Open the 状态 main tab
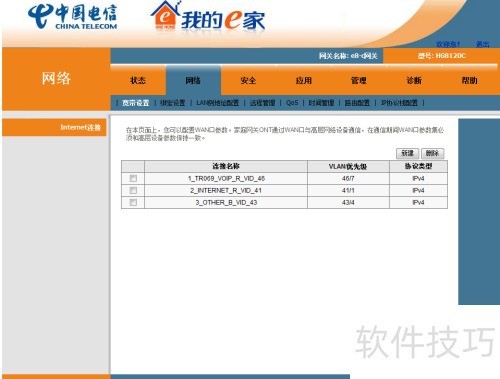The width and height of the screenshot is (500, 379). [138, 80]
